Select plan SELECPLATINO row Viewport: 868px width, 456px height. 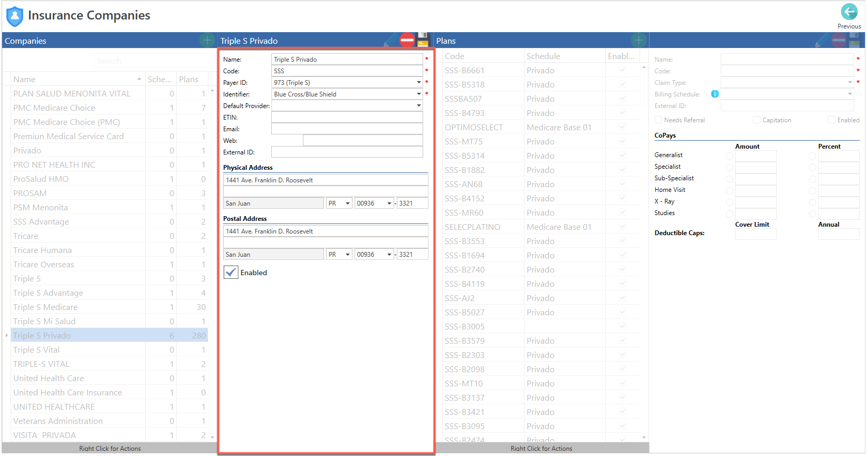click(541, 227)
